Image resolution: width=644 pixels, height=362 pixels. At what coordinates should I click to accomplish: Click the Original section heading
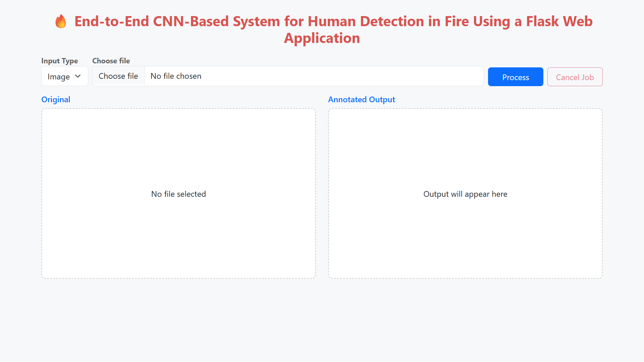click(56, 100)
